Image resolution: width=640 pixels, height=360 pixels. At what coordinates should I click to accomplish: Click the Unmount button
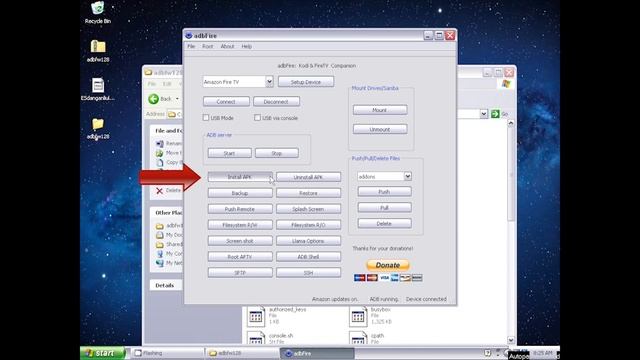point(380,129)
